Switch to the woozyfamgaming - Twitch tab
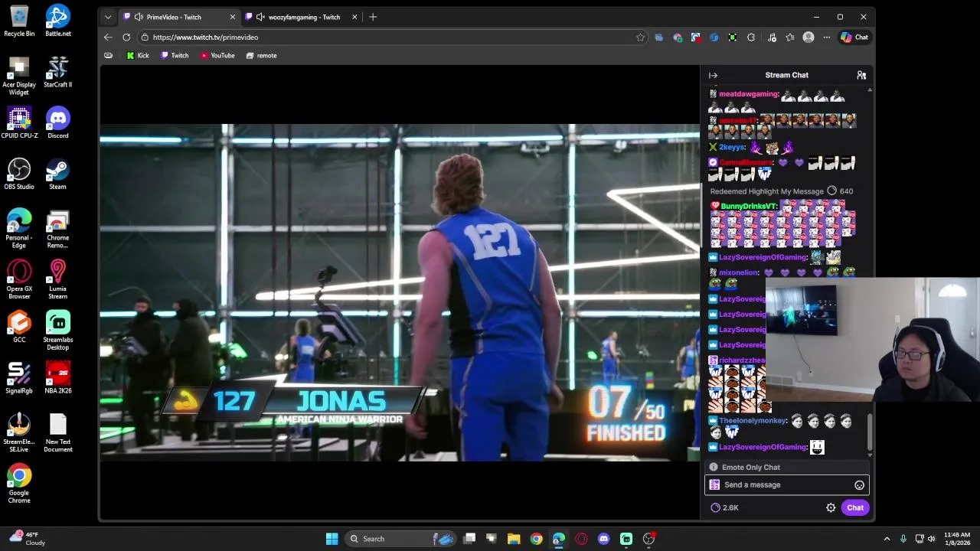Image resolution: width=980 pixels, height=551 pixels. coord(304,17)
